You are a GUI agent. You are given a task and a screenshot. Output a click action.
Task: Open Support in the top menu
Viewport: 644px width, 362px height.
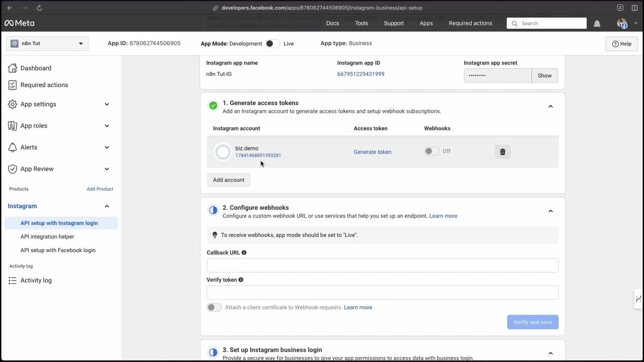394,23
